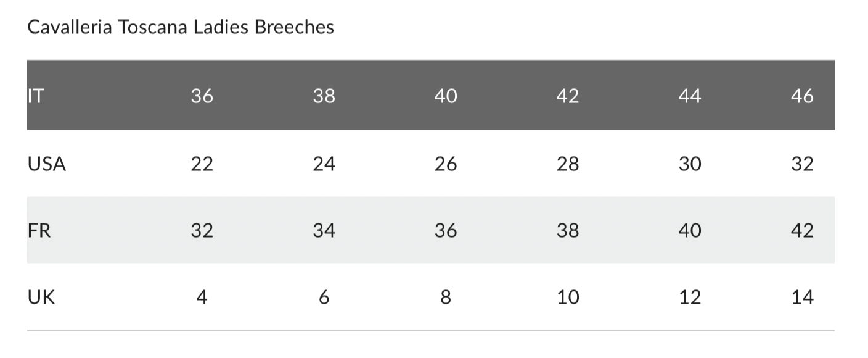
Task: Click the Cavalleria Toscana Ladies Breeches title
Action: pos(181,28)
